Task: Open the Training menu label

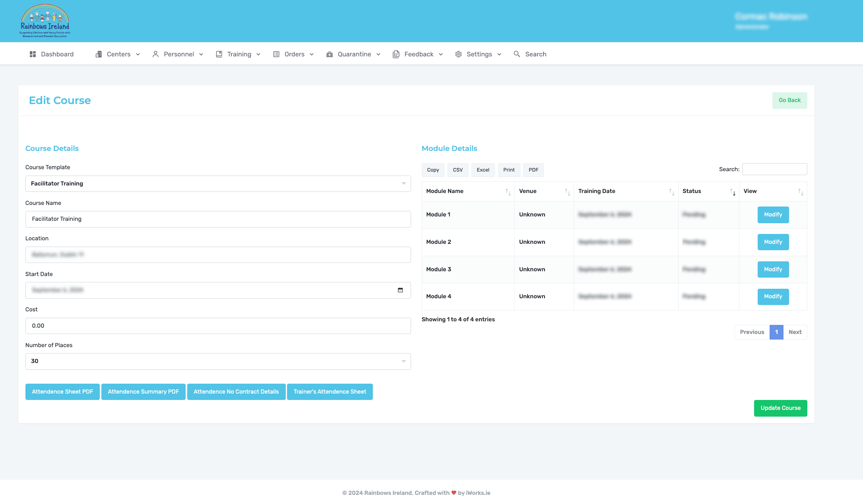Action: (x=239, y=54)
